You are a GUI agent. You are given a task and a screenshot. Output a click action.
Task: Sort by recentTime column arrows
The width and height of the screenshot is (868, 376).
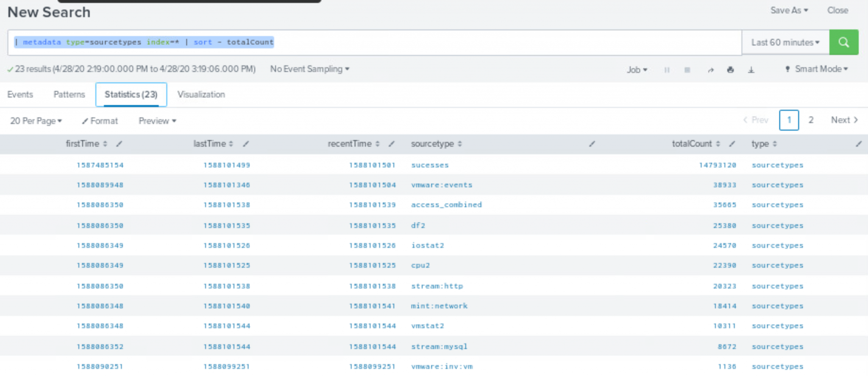(x=377, y=144)
